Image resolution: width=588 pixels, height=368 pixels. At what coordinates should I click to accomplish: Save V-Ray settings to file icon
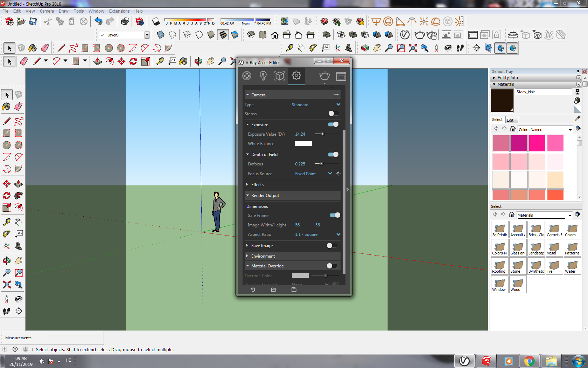click(294, 290)
